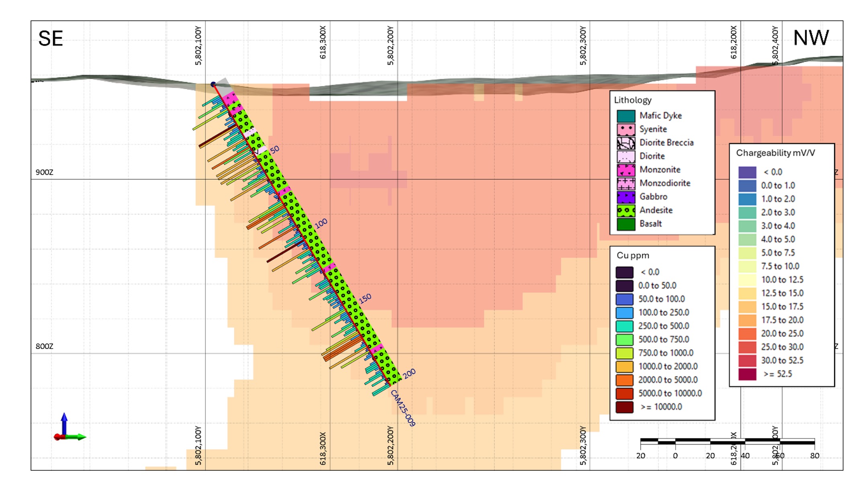Screen dimensions: 868x488
Task: Click the >= 10000.0 Cu ppm swatch
Action: point(624,407)
